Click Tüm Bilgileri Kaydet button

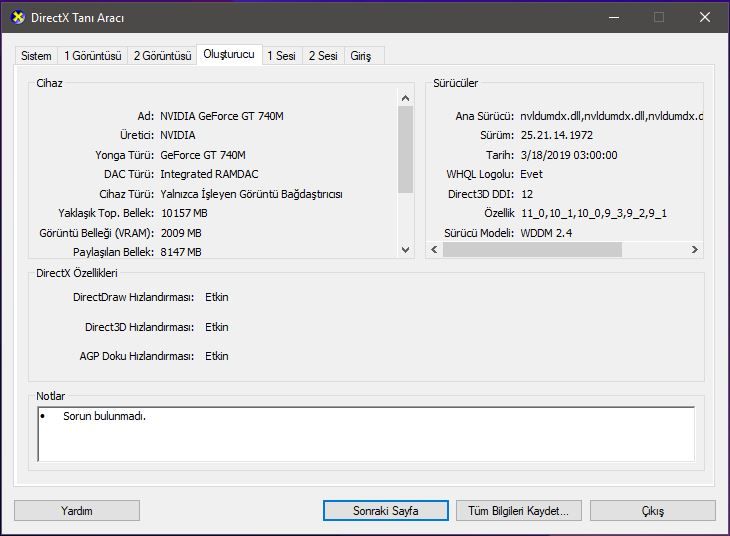pyautogui.click(x=519, y=511)
